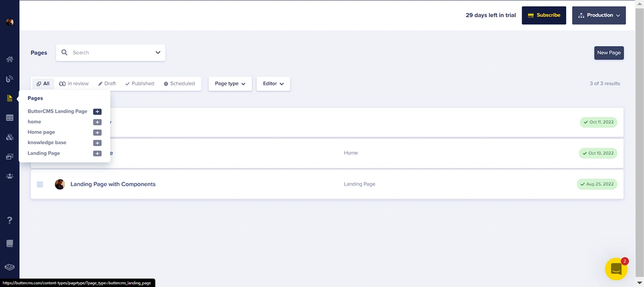This screenshot has height=287, width=644.
Task: Select the In review filter tab
Action: [74, 84]
